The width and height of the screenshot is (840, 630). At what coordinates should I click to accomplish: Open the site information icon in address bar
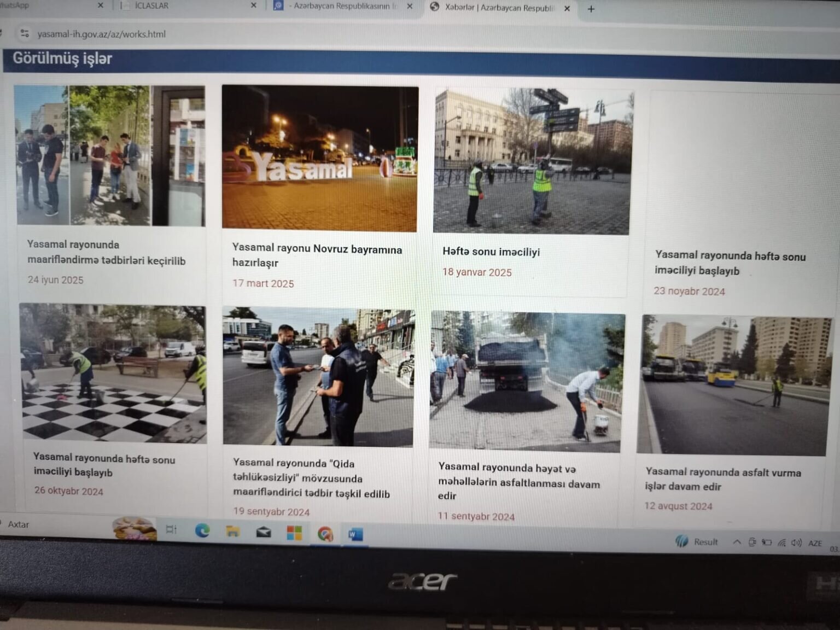25,33
